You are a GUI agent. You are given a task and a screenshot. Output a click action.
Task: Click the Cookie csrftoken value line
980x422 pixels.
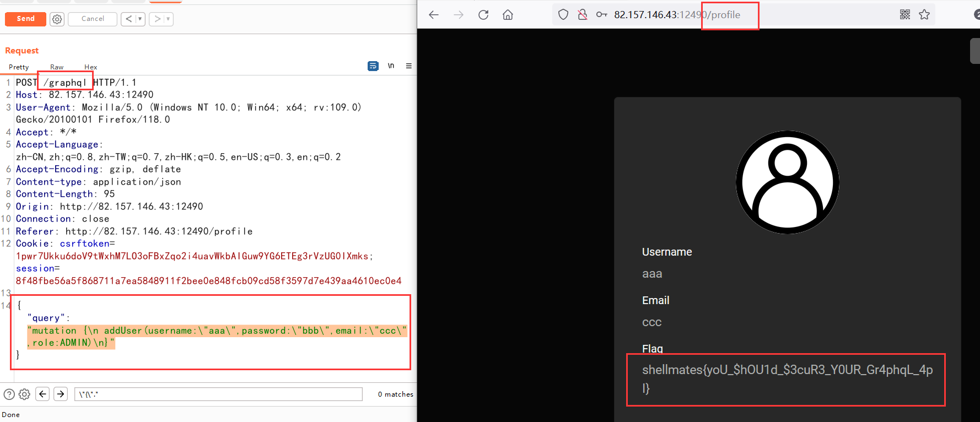coord(194,256)
